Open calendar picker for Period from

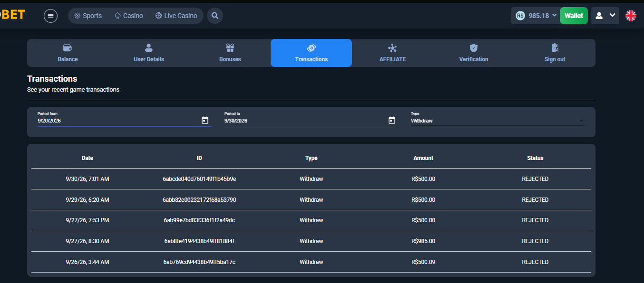(205, 121)
